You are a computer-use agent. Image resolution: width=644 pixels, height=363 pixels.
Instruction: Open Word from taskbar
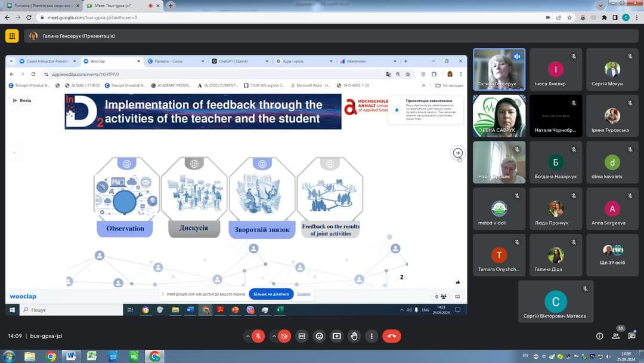pyautogui.click(x=70, y=356)
